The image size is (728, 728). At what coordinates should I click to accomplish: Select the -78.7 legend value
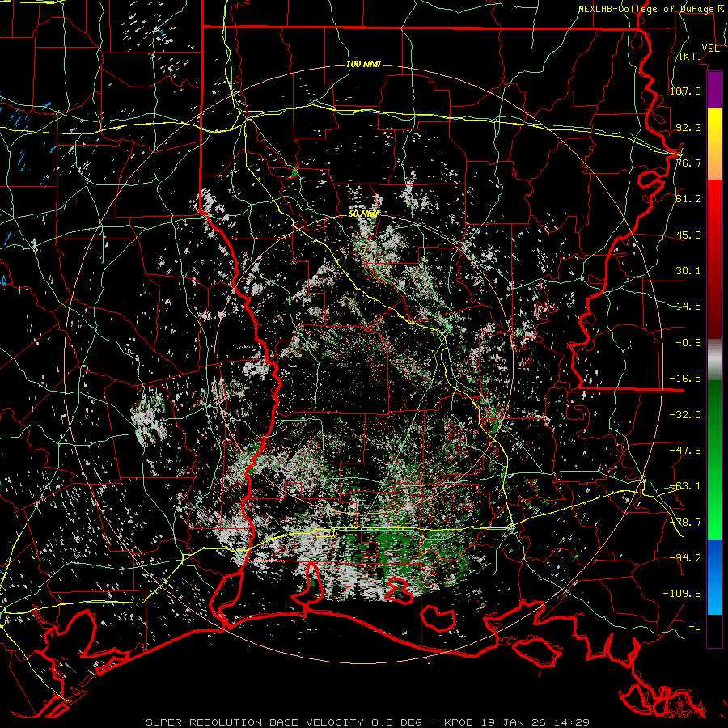685,523
